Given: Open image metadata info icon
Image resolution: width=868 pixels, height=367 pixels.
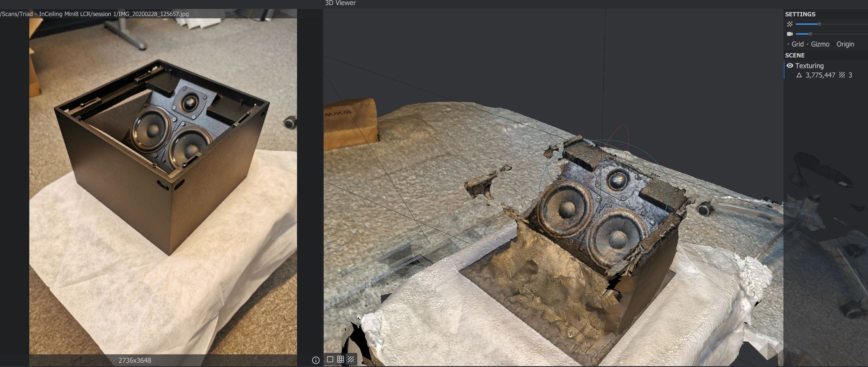Looking at the screenshot, I should (x=316, y=360).
